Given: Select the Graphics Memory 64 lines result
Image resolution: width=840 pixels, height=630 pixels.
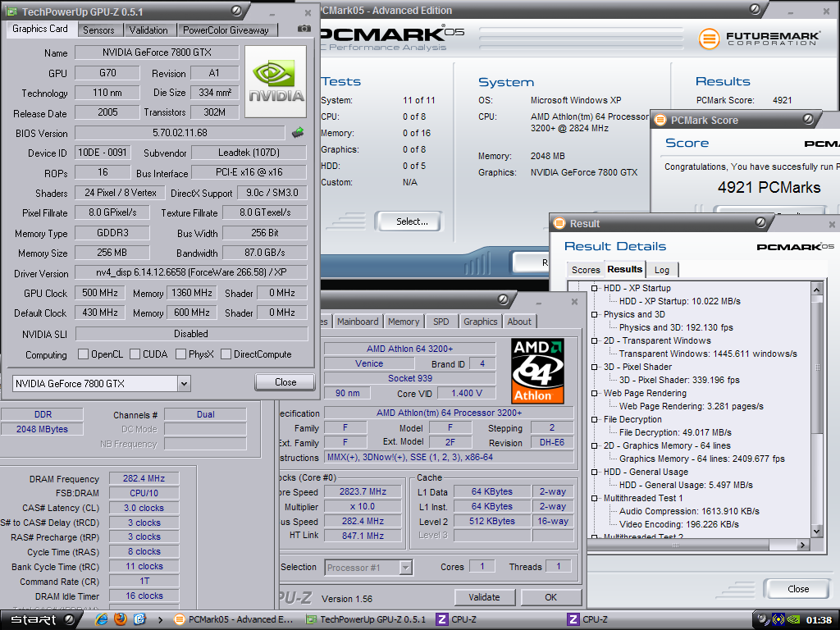Looking at the screenshot, I should 702,459.
